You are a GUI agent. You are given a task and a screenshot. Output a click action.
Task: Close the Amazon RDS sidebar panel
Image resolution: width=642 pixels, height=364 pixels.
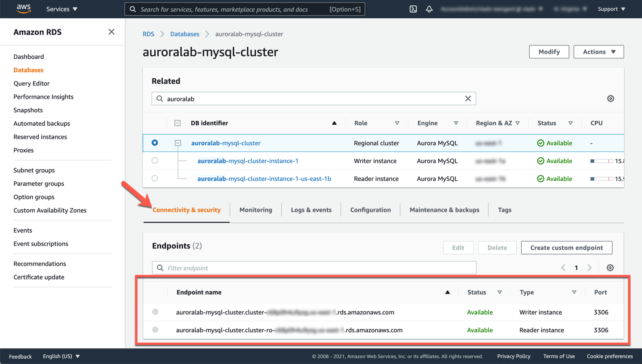coord(111,32)
